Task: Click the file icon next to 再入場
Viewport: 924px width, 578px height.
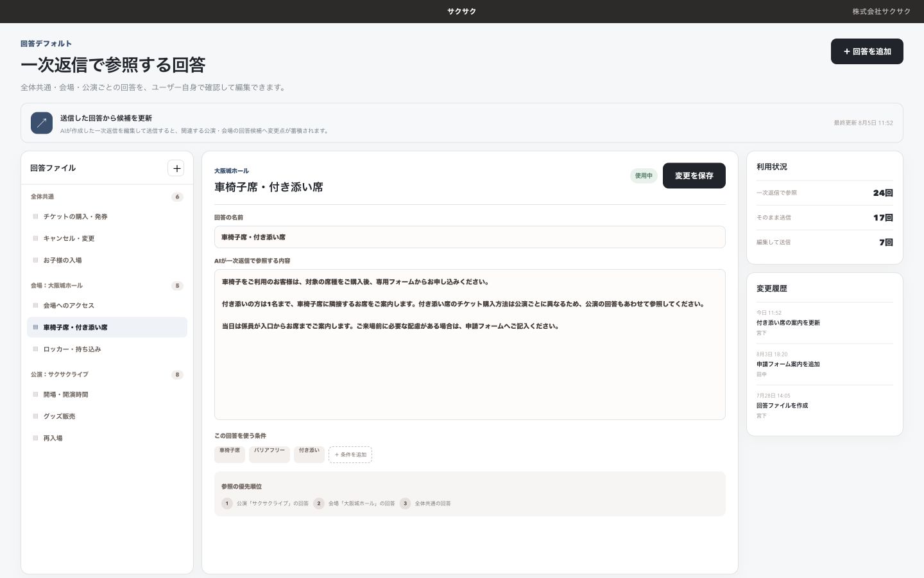Action: tap(35, 438)
